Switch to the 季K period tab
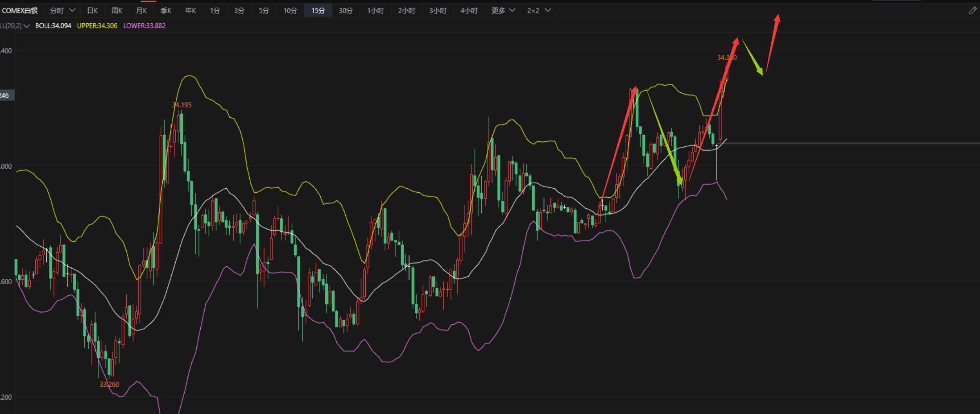980x414 pixels. tap(166, 10)
